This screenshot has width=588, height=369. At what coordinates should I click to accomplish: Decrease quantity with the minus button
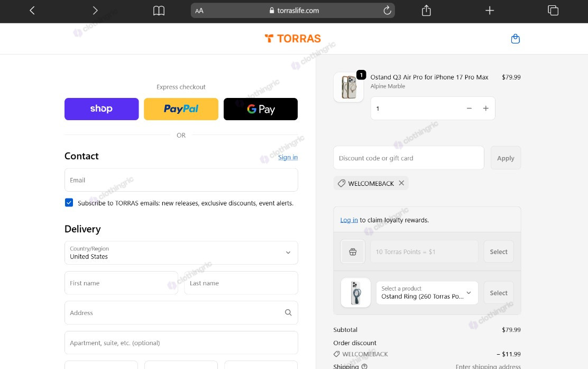[469, 108]
